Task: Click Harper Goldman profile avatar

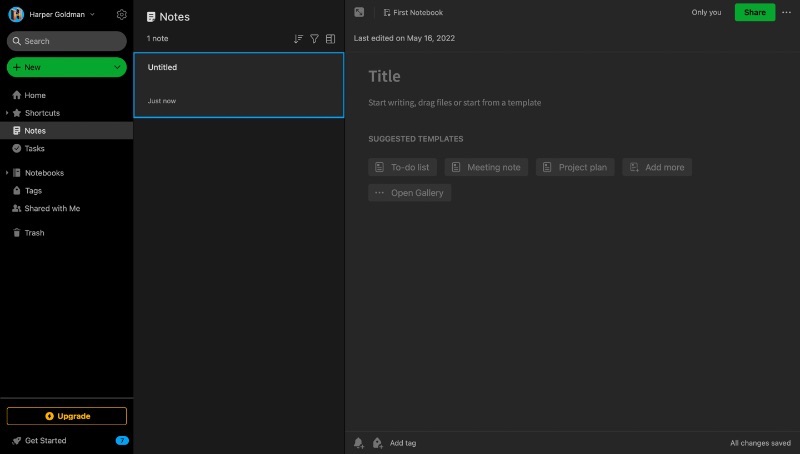Action: pyautogui.click(x=16, y=14)
